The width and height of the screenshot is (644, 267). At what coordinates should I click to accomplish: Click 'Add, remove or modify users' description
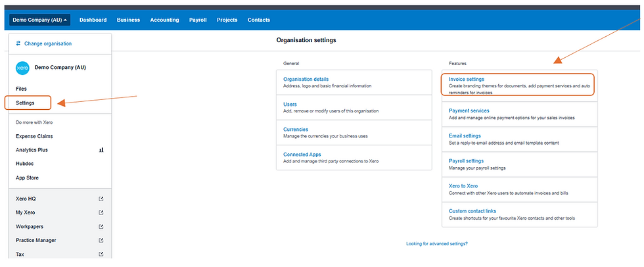331,111
